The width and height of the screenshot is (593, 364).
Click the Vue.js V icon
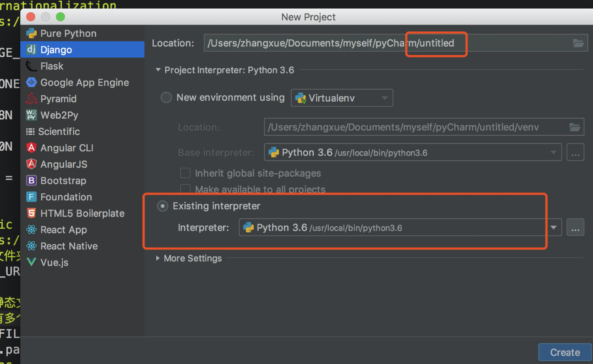coord(31,262)
